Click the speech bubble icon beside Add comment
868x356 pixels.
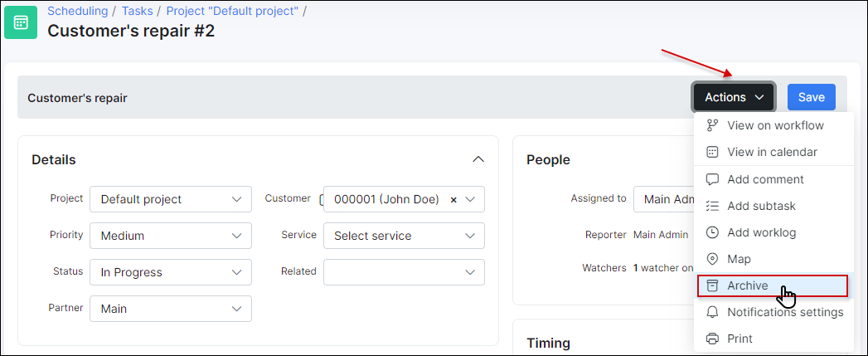click(x=712, y=180)
